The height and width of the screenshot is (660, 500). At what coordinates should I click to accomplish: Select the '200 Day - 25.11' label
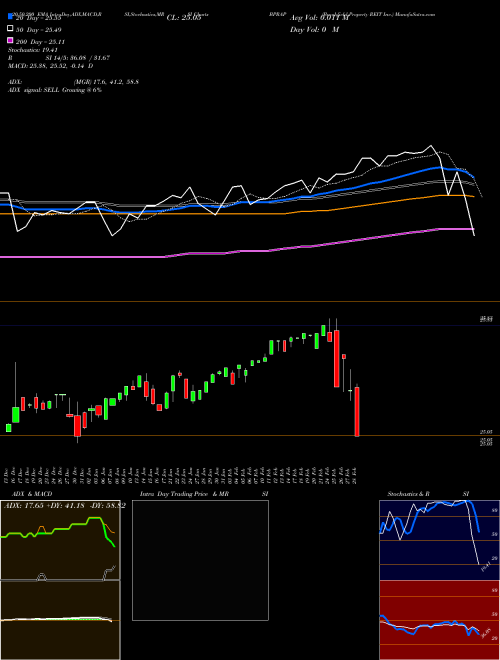(x=40, y=42)
